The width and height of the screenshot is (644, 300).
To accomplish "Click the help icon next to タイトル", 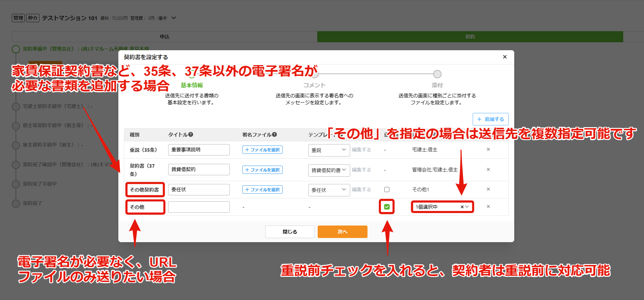I will click(x=191, y=134).
